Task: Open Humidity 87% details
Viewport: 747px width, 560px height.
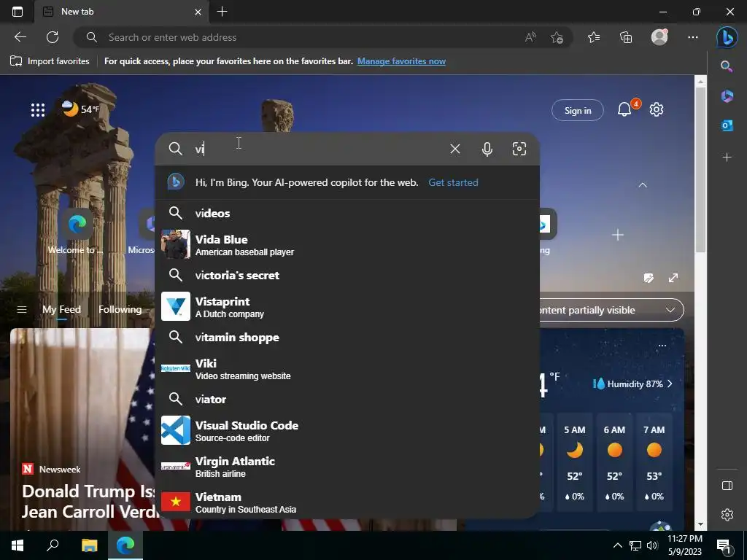Action: (x=632, y=384)
